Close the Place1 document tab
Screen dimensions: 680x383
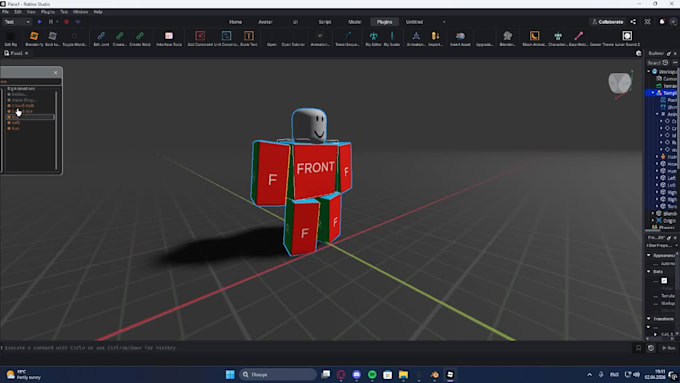click(26, 53)
